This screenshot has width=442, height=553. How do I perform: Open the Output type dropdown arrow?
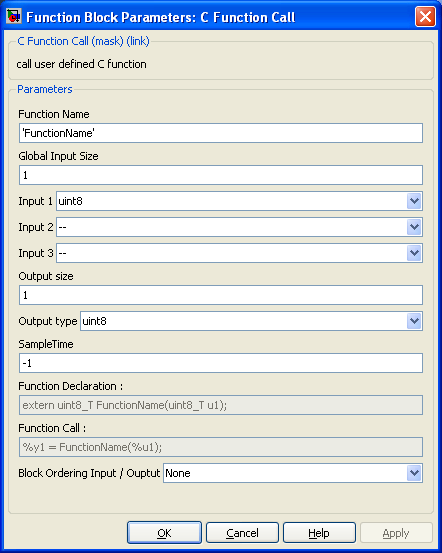coord(414,321)
